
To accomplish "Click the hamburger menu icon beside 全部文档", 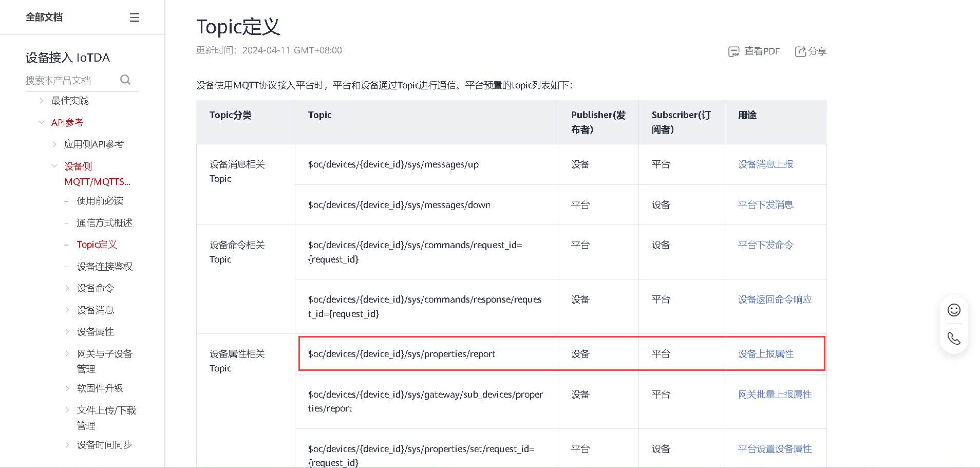I will click(x=135, y=17).
